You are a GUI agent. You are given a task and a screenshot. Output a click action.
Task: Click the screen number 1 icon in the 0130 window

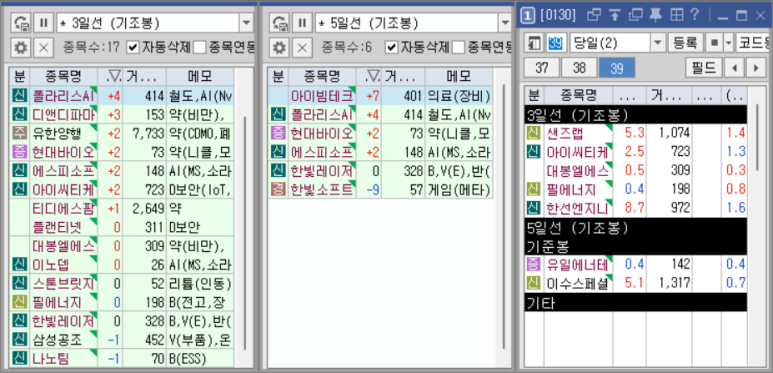[x=527, y=16]
